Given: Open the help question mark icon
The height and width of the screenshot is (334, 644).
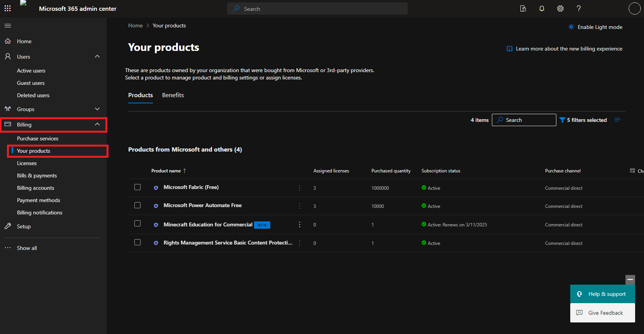Looking at the screenshot, I should [579, 8].
